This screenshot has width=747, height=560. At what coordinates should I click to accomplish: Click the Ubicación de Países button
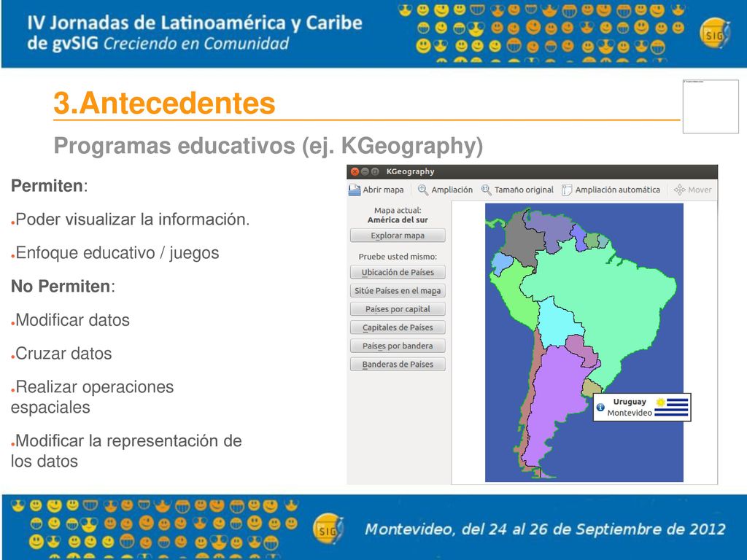(x=398, y=273)
